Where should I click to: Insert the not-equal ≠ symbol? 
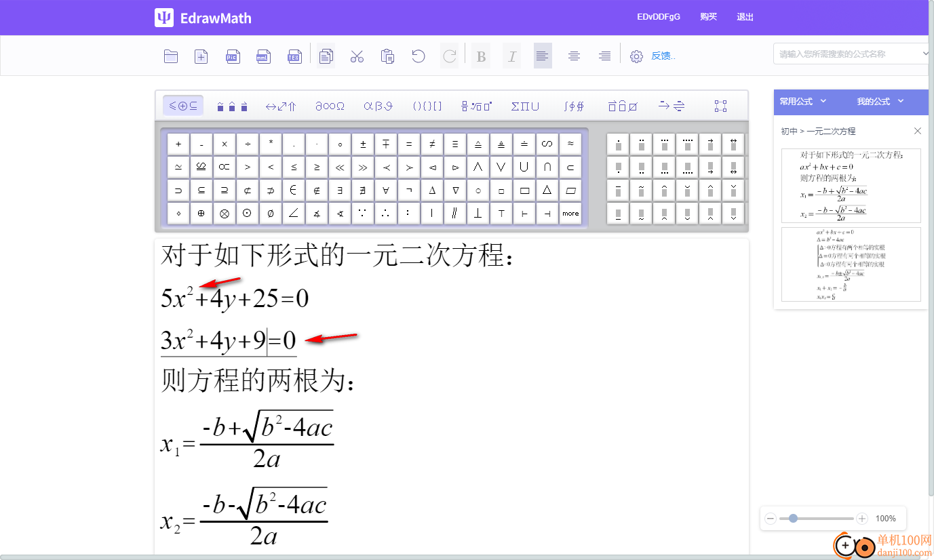pyautogui.click(x=432, y=144)
